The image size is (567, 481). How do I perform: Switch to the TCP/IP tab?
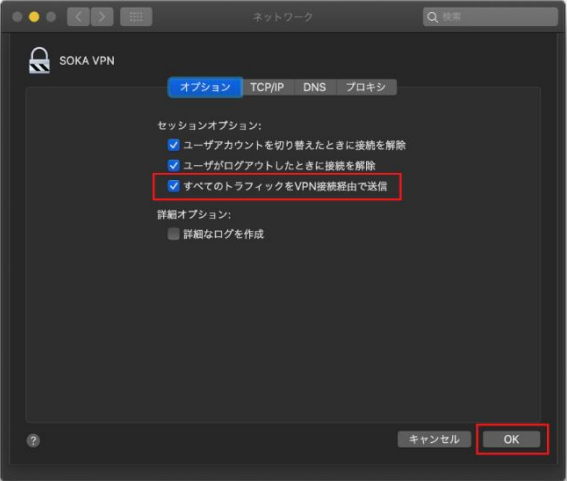tap(267, 87)
